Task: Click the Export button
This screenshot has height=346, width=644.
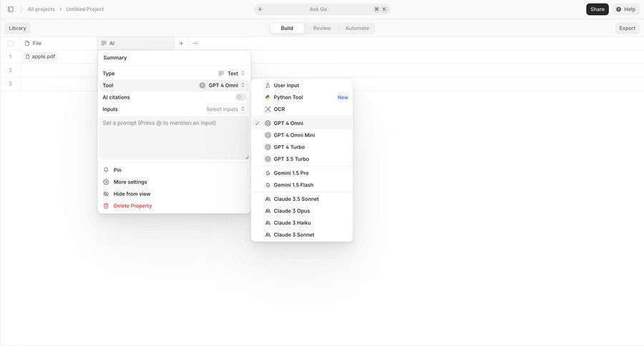Action: (627, 28)
